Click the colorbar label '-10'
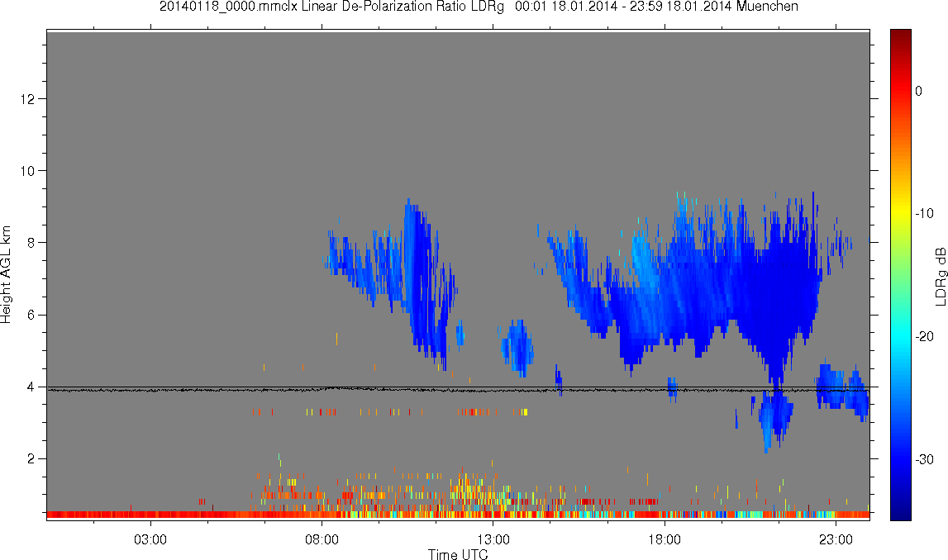 pos(923,214)
